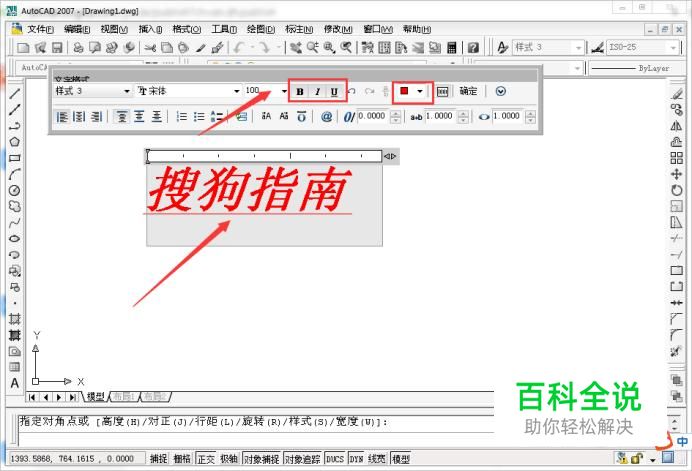
Task: Select the Polygon draw tool
Action: (x=15, y=142)
